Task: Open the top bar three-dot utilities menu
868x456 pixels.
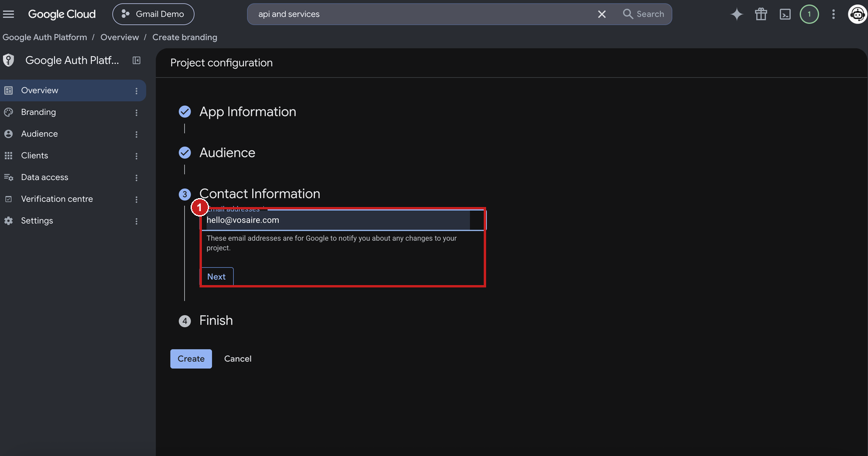Action: pos(833,14)
